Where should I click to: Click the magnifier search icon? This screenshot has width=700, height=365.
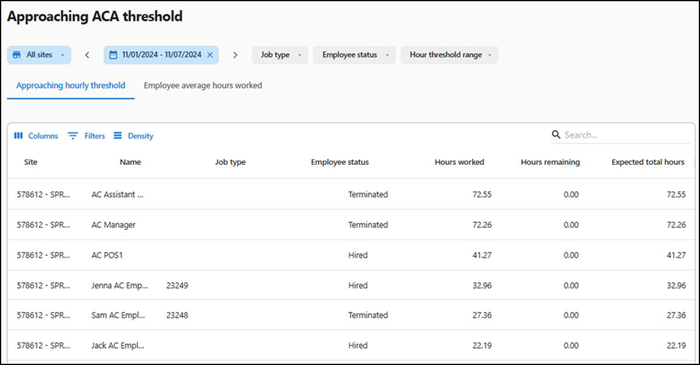556,134
